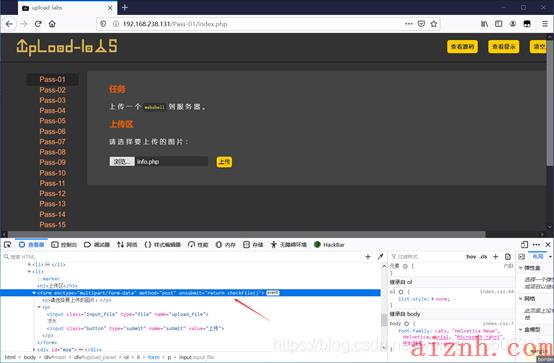Click the tracking protection shield icon
554x363 pixels.
pos(103,24)
